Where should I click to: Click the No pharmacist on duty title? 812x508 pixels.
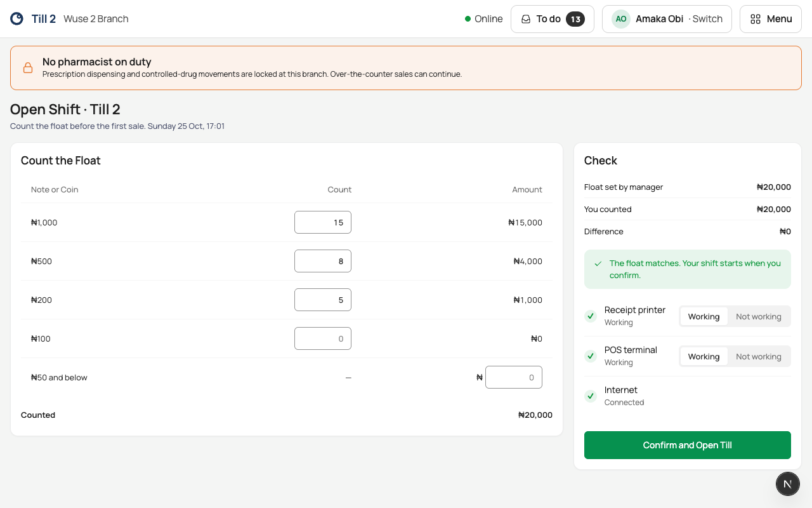tap(97, 62)
